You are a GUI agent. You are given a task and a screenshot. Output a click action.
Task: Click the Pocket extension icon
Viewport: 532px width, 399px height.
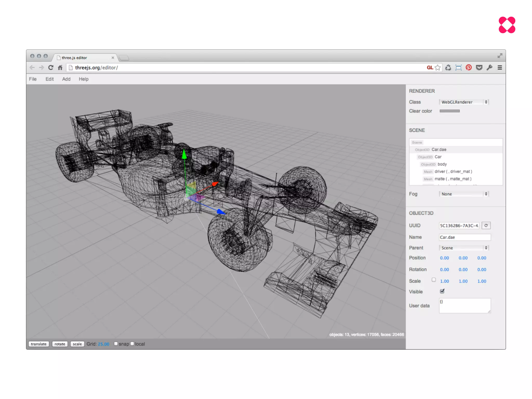click(479, 68)
